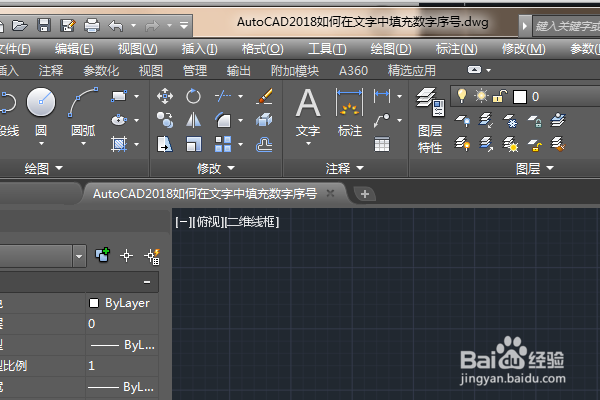Expand the Circle (圆) options dropdown

click(x=41, y=144)
